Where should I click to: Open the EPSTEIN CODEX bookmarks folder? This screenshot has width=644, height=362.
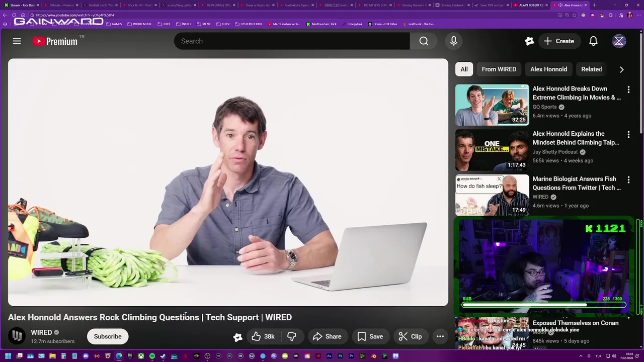point(249,24)
